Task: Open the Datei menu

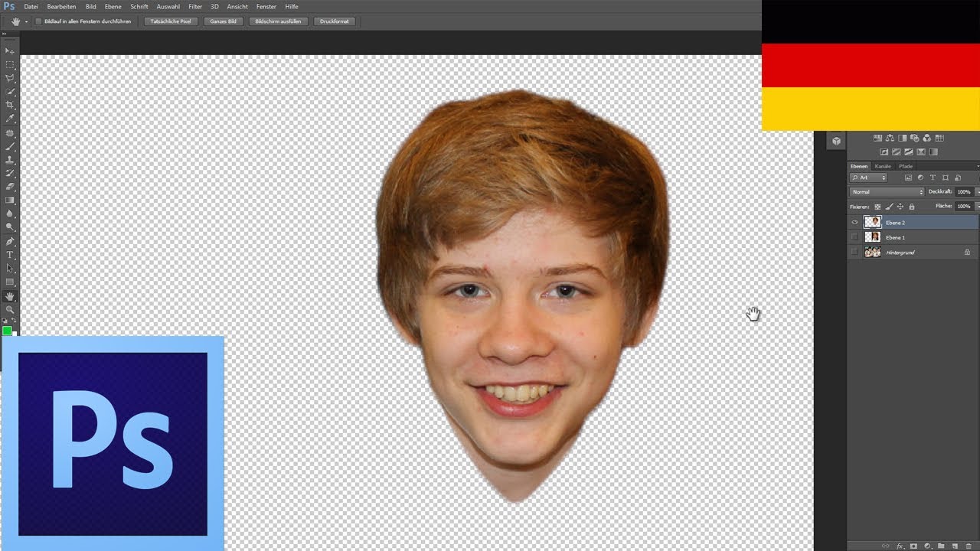Action: (31, 7)
